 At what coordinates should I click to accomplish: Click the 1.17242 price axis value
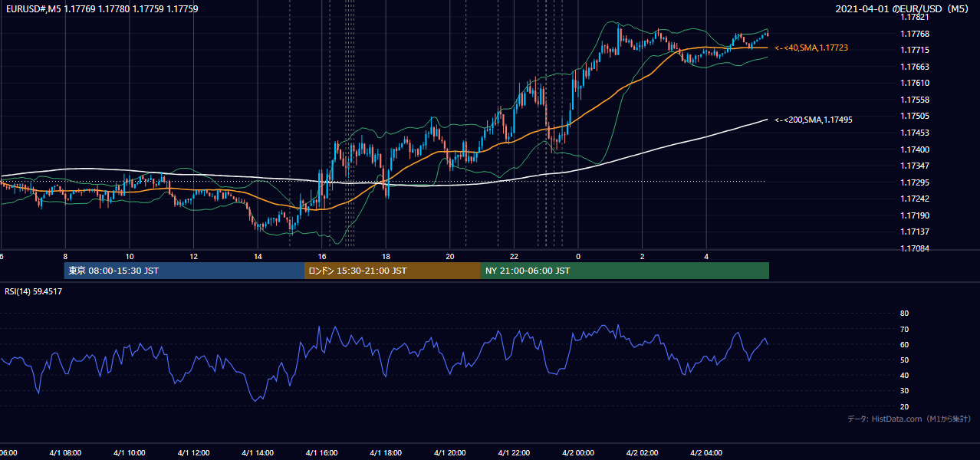pyautogui.click(x=914, y=199)
